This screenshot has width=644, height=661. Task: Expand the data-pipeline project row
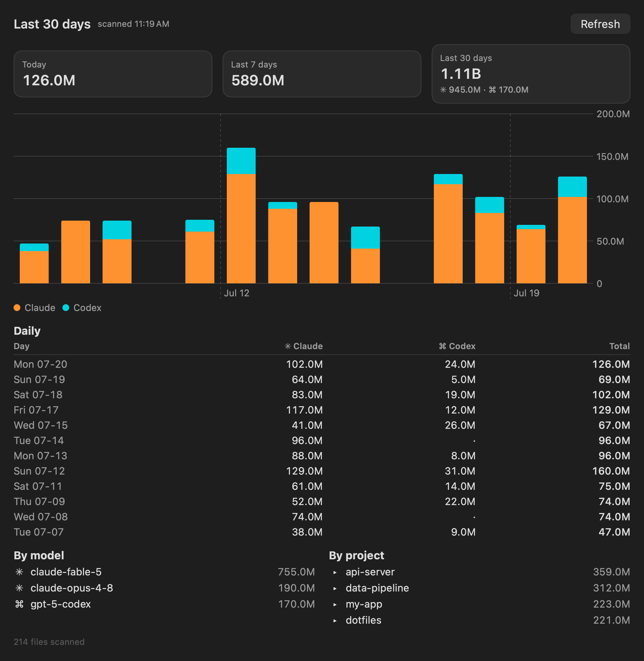click(x=335, y=588)
